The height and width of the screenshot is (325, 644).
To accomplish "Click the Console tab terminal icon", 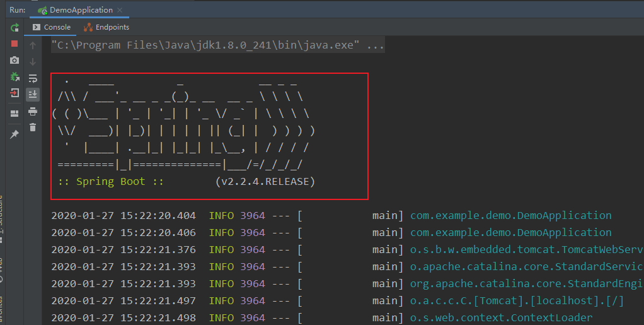I will (x=37, y=27).
